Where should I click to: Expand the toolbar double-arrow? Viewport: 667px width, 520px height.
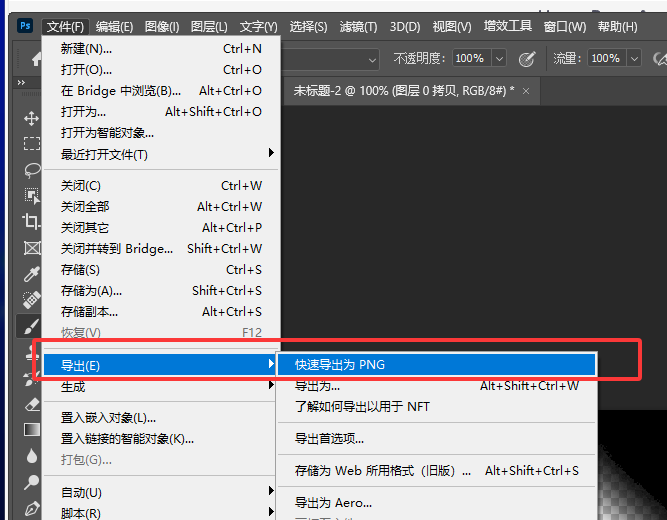click(x=21, y=83)
